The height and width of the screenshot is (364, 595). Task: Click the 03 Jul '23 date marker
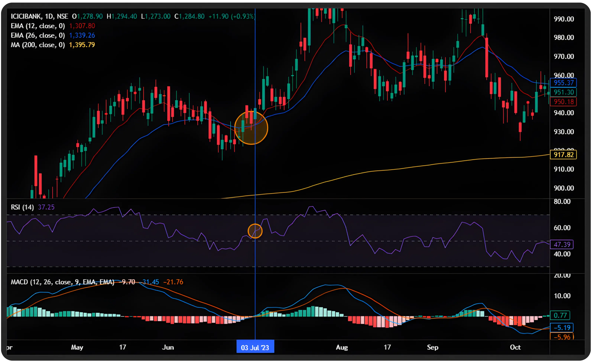tap(255, 348)
